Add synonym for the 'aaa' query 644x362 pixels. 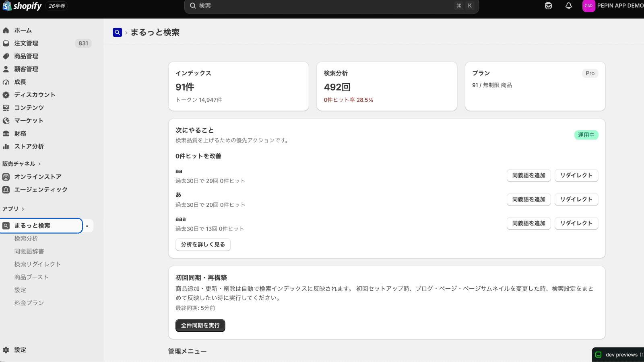point(528,223)
